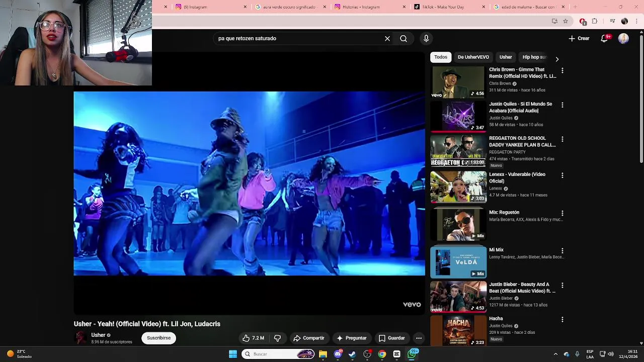Click the Windows taskbar Buscar search box
644x362 pixels.
point(278,354)
